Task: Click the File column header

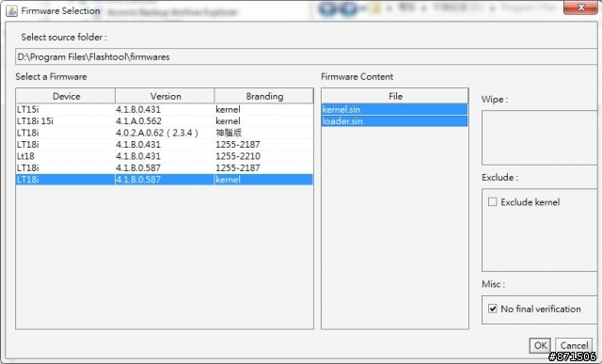Action: 395,96
